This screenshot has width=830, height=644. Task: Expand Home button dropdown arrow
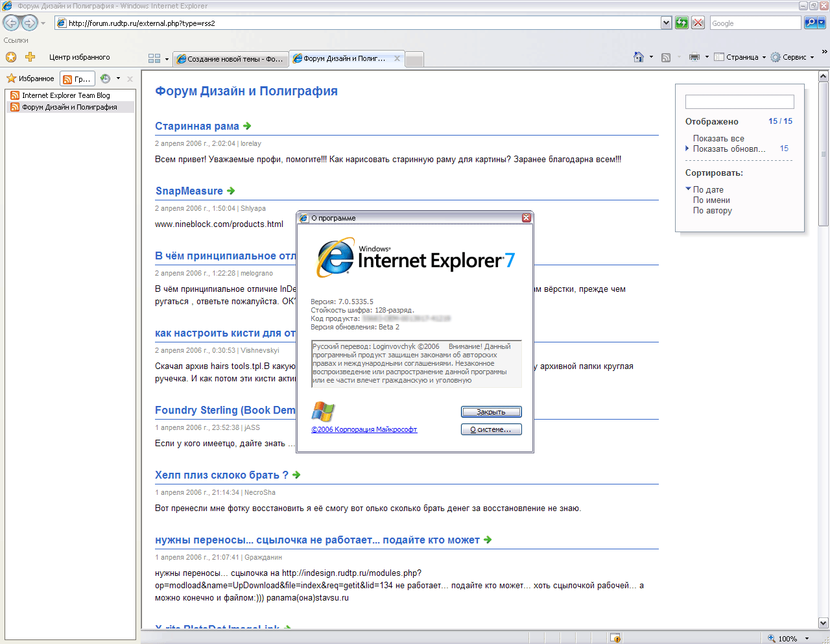pos(651,57)
